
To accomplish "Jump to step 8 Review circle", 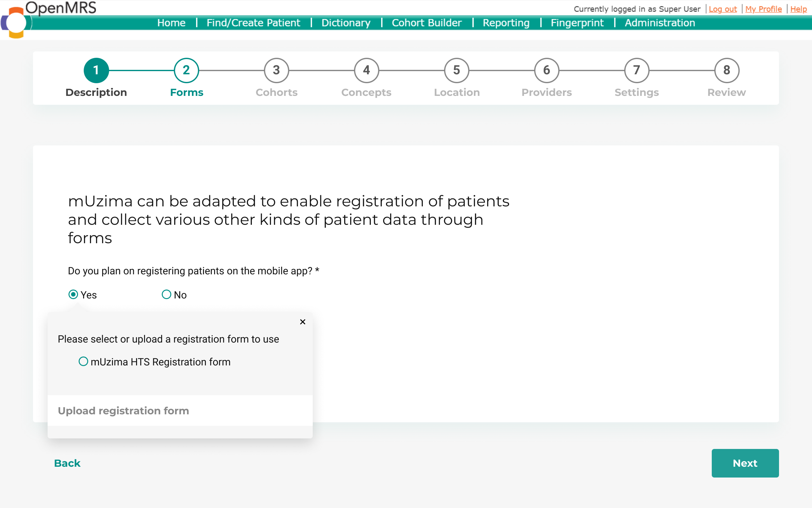I will click(727, 70).
